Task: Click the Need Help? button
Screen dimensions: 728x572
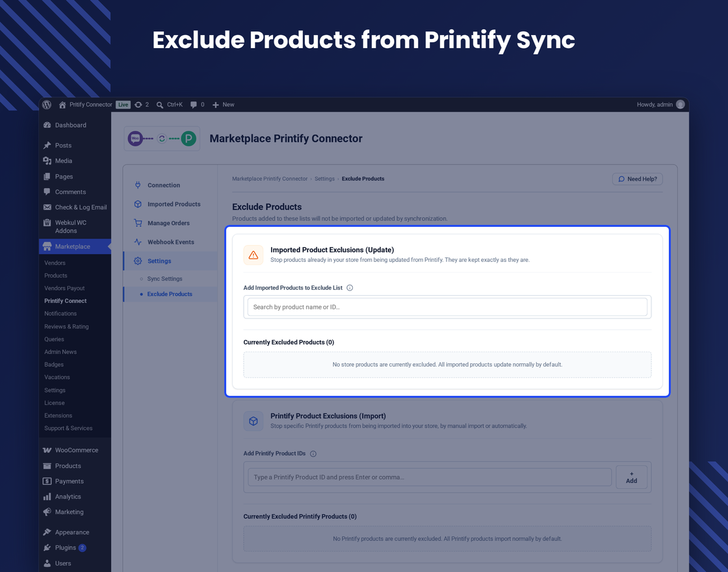Action: point(638,179)
